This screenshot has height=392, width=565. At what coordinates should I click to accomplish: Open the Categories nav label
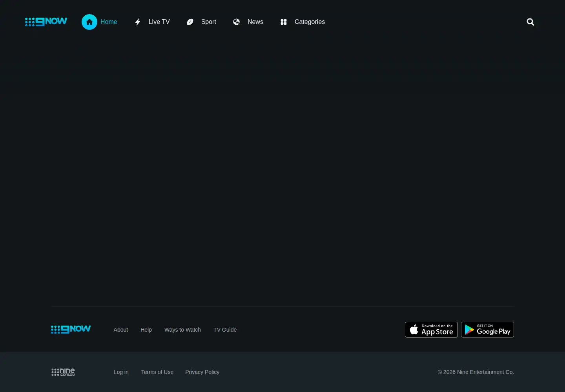[310, 22]
